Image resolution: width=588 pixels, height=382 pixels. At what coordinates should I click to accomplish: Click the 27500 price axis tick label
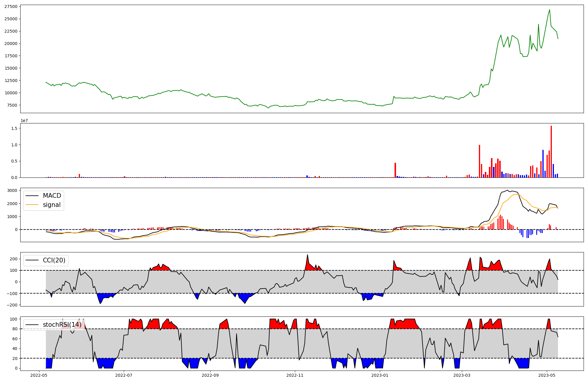tap(11, 6)
